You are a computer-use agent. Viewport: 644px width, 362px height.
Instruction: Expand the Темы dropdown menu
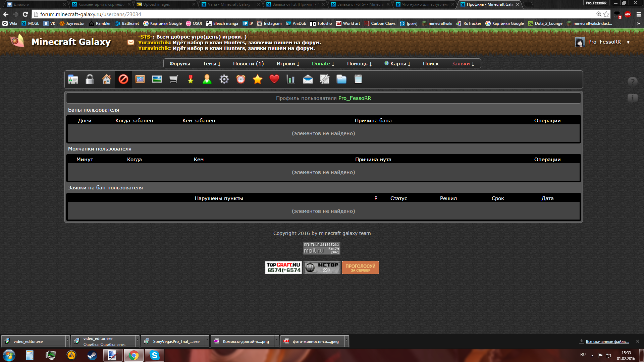[x=211, y=64]
